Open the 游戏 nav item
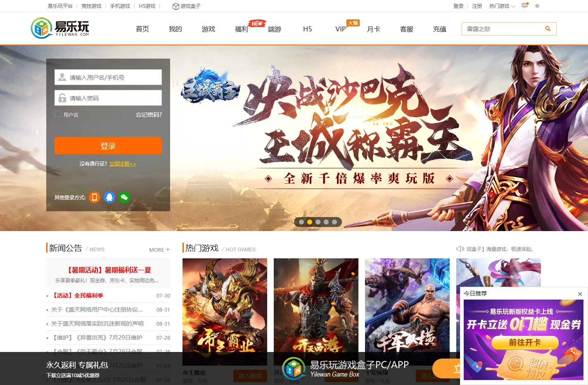Image resolution: width=588 pixels, height=385 pixels. point(209,29)
